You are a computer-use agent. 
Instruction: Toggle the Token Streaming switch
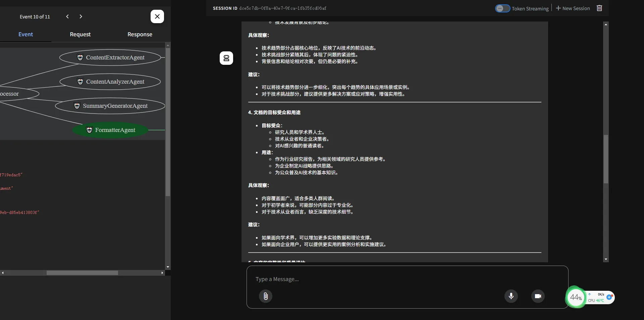[502, 8]
